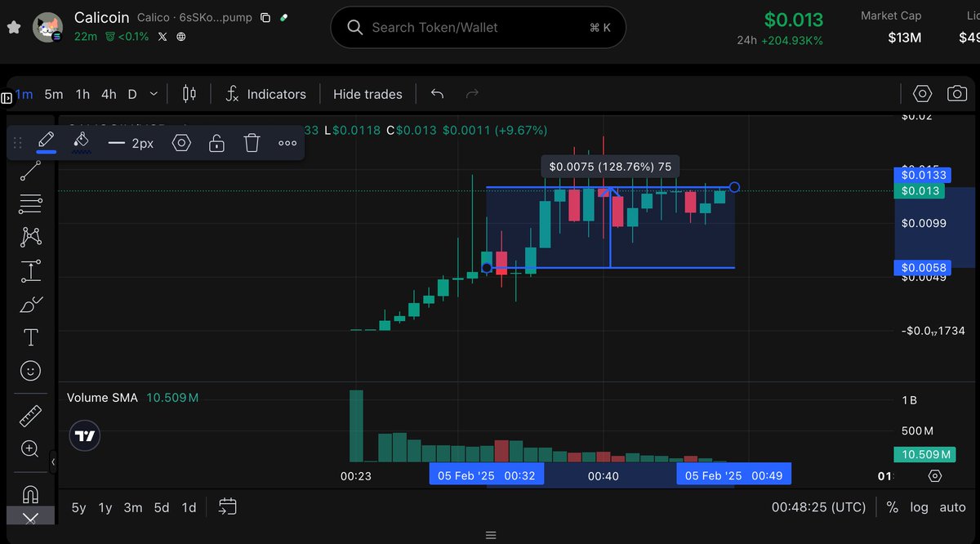Open the candlestick chart type menu
Screen dimensions: 980x544
[189, 94]
